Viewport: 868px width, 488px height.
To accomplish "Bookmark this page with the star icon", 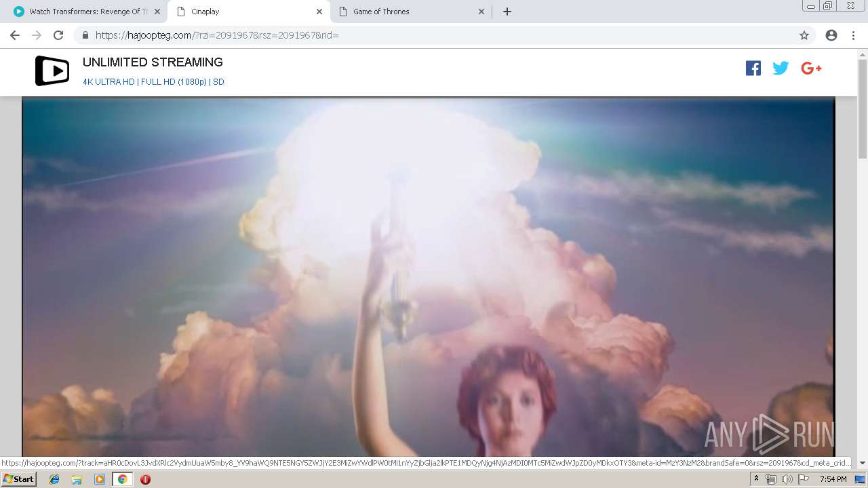I will pos(804,35).
